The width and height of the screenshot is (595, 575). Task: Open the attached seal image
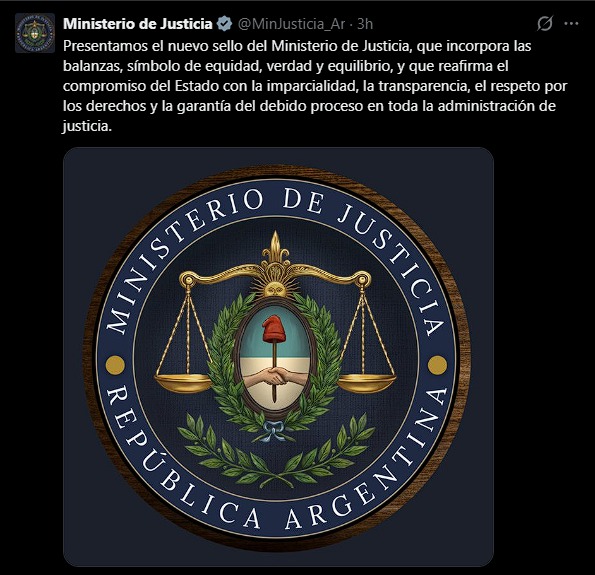coord(278,357)
